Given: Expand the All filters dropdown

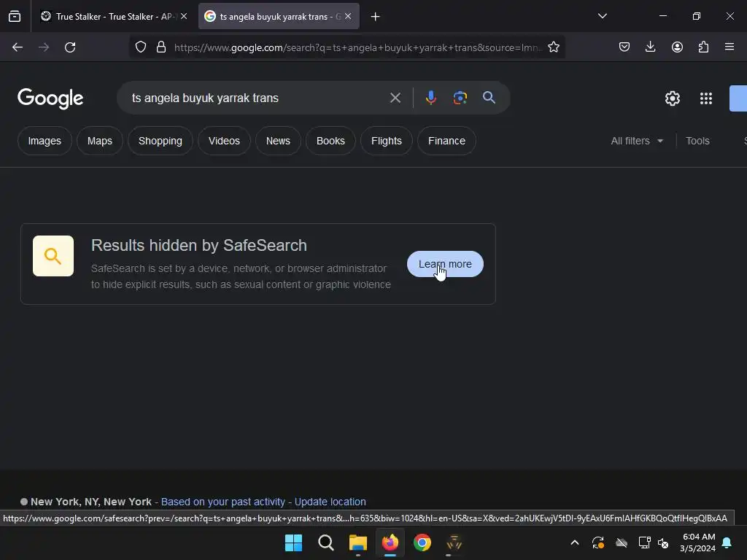Looking at the screenshot, I should [x=637, y=141].
